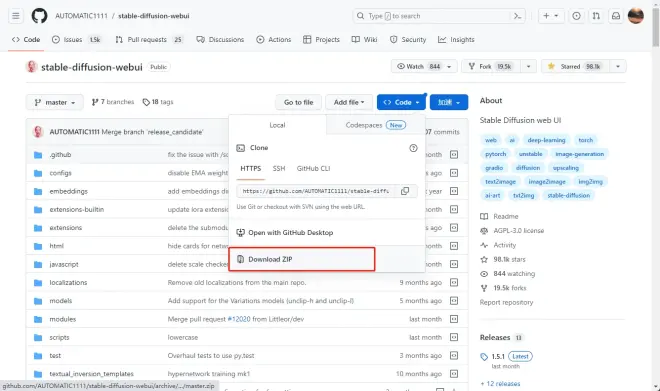The width and height of the screenshot is (660, 391).
Task: Click the code icon on scripts row
Action: (454, 337)
